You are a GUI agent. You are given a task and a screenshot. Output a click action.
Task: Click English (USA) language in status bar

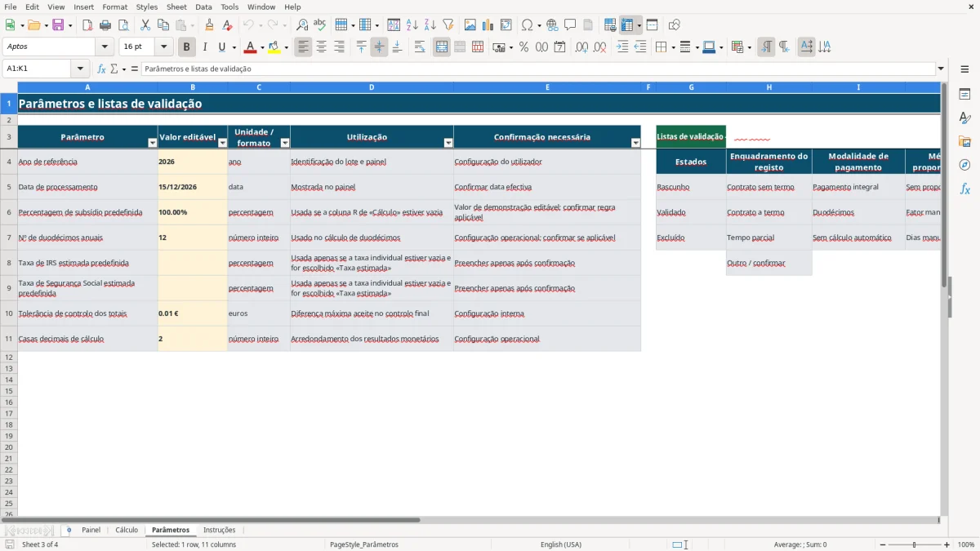pos(561,544)
